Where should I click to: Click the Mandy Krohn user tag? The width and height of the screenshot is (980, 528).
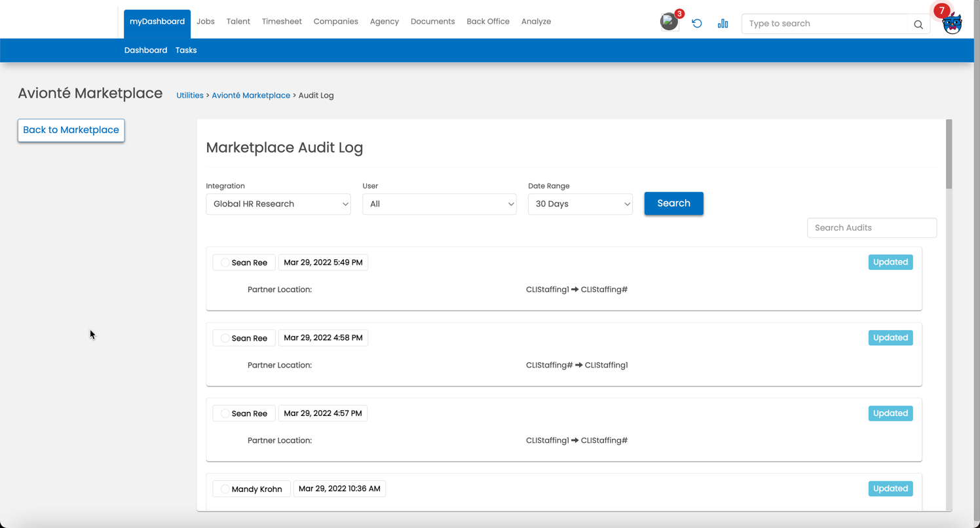(x=252, y=489)
